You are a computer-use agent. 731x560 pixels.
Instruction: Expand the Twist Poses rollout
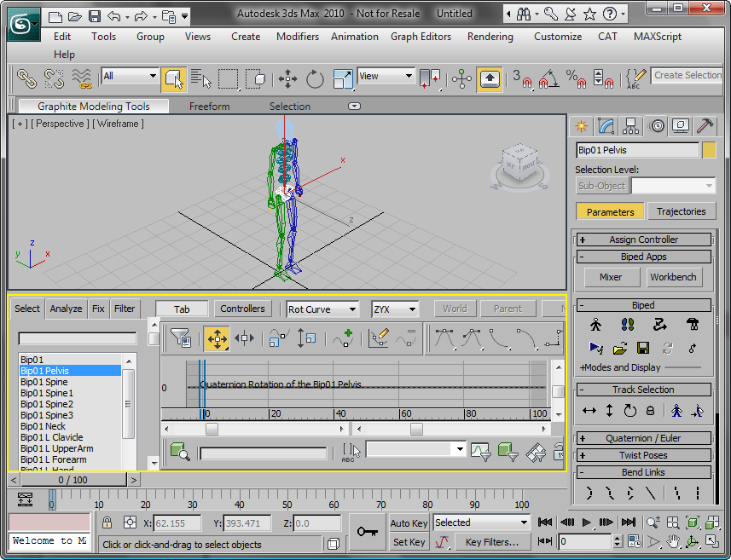point(643,455)
